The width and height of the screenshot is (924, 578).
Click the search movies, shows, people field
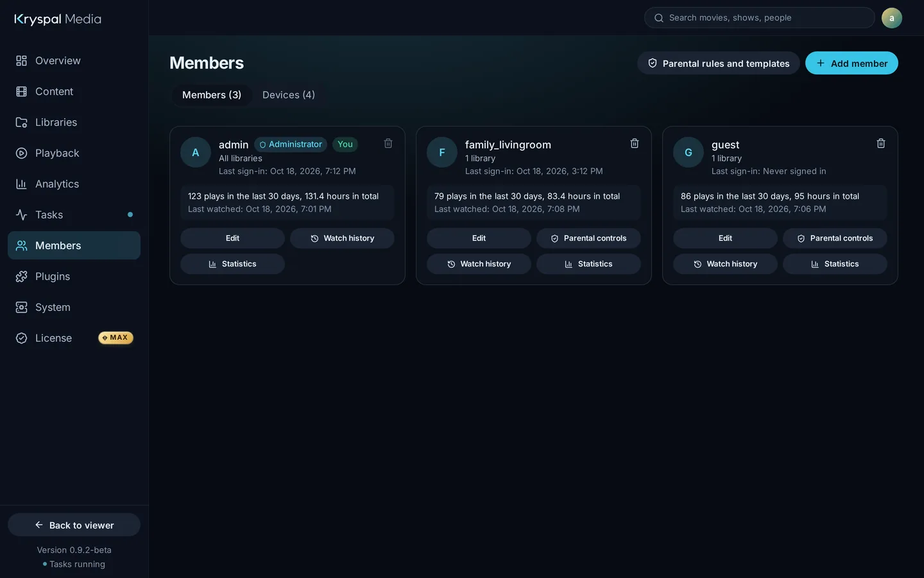(x=759, y=18)
